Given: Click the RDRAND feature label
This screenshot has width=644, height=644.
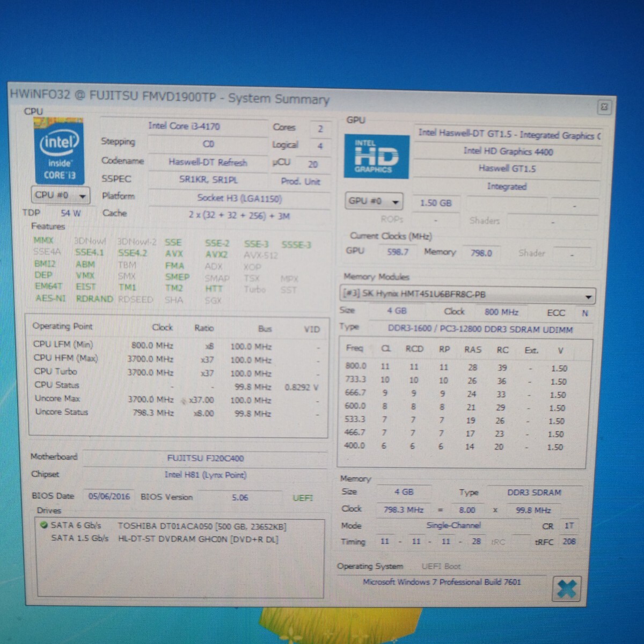Looking at the screenshot, I should (94, 298).
